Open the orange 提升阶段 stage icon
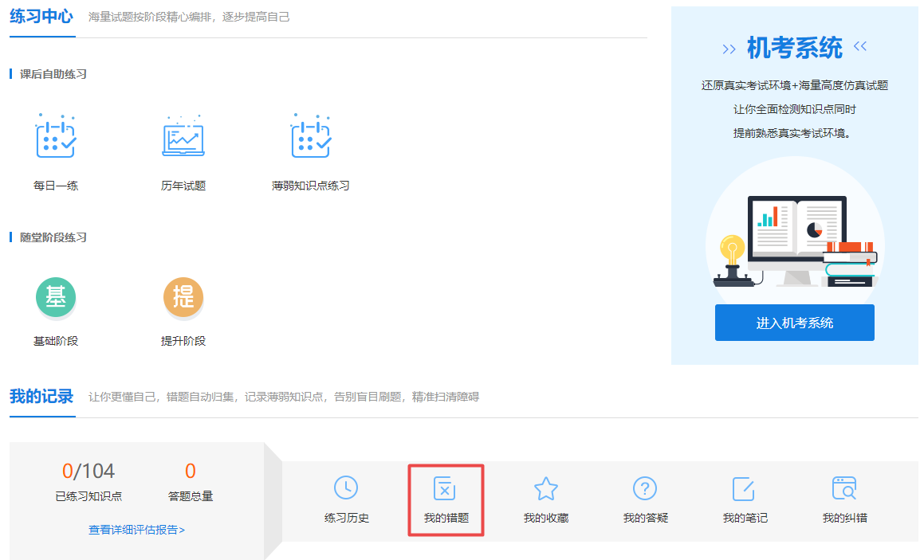Screen dimensions: 924x560 tap(183, 296)
